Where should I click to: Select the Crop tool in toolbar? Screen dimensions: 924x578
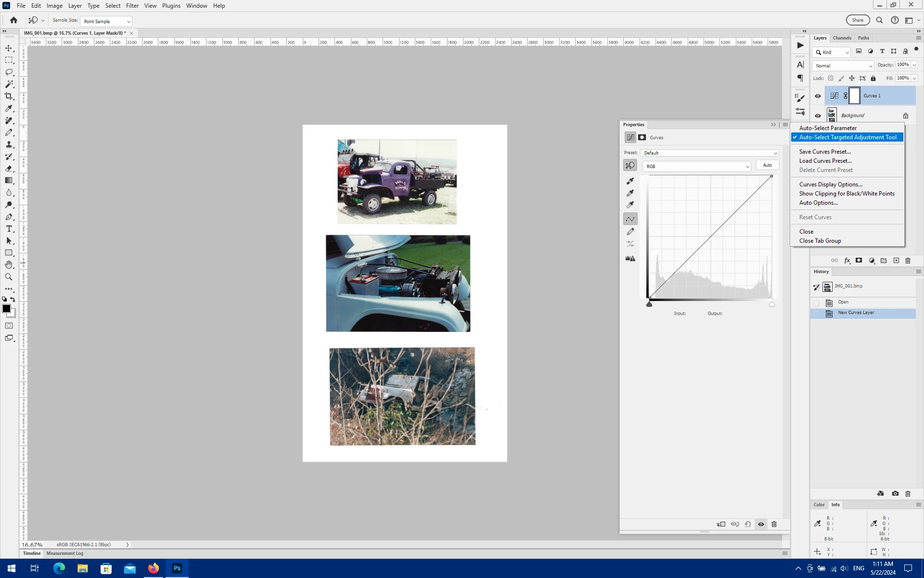click(x=9, y=96)
